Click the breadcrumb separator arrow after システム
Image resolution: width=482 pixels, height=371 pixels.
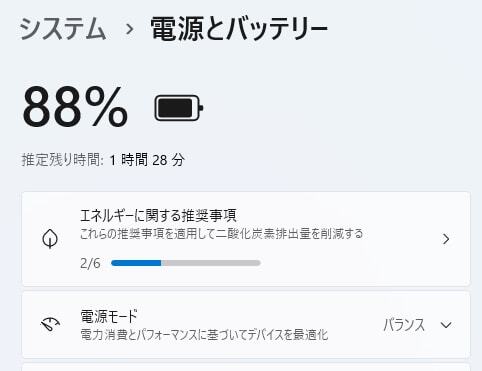click(x=130, y=29)
